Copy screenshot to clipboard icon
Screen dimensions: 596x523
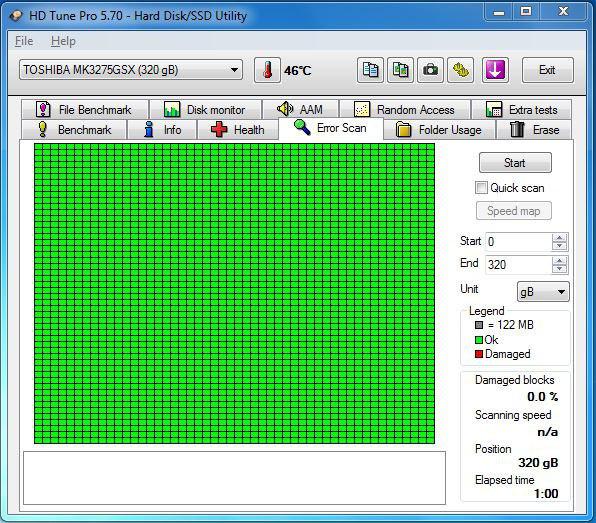[x=400, y=70]
